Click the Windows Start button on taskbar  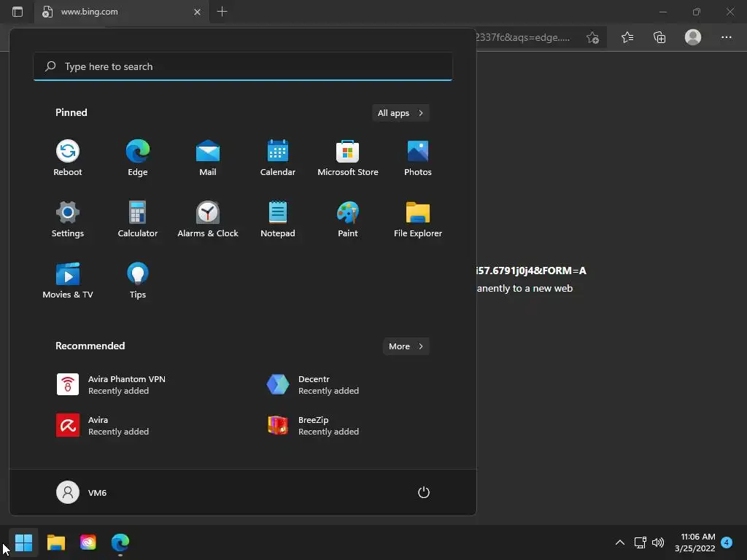click(x=23, y=542)
